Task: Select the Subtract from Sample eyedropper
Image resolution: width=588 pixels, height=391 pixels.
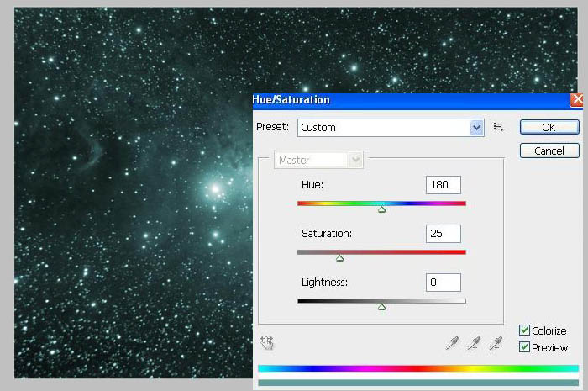Action: coord(496,343)
